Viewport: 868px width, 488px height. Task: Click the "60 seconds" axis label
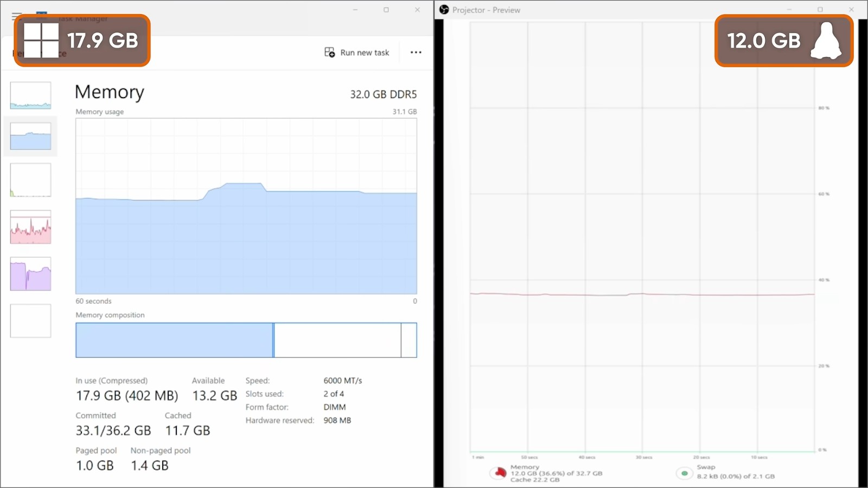(x=94, y=301)
